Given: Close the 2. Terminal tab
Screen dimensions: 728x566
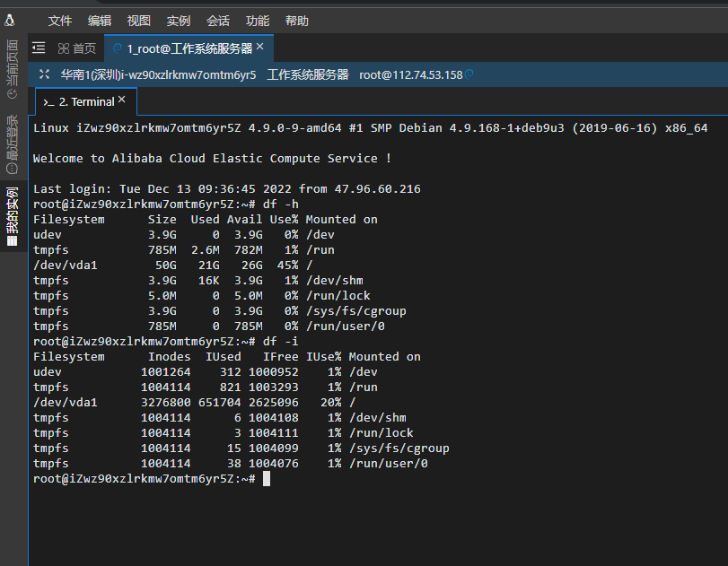Looking at the screenshot, I should (122, 100).
